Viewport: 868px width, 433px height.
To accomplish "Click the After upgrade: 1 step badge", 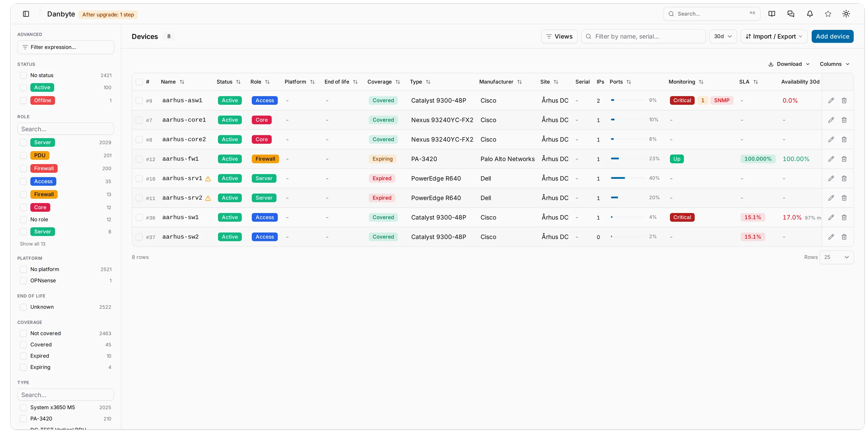I will pyautogui.click(x=108, y=14).
